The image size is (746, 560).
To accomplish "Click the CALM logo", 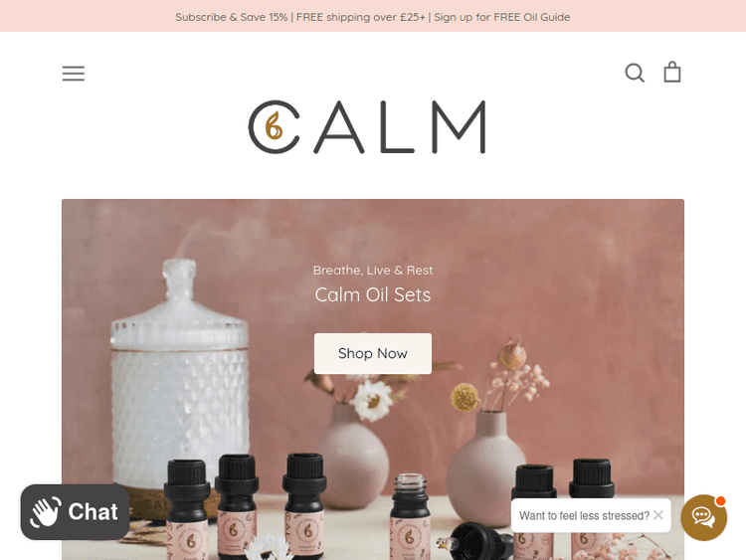I will (x=367, y=127).
